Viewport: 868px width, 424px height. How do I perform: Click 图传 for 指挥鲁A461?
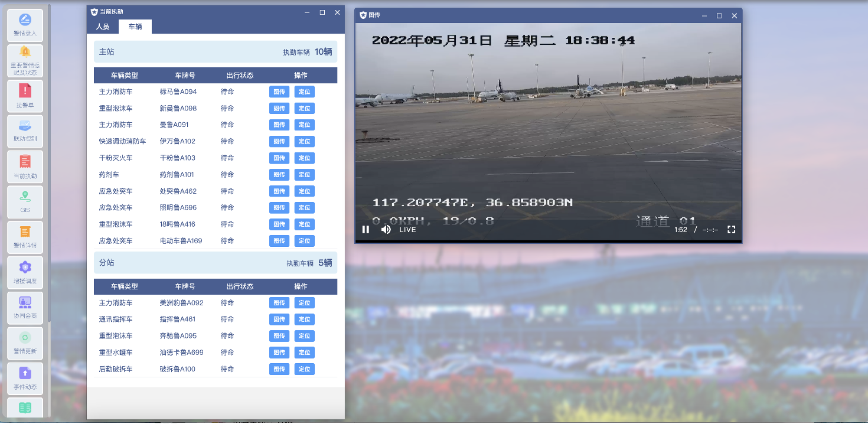coord(279,319)
